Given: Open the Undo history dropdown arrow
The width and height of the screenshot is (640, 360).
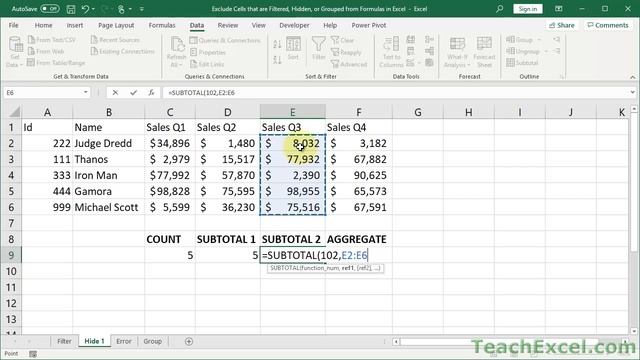Looking at the screenshot, I should click(x=93, y=9).
